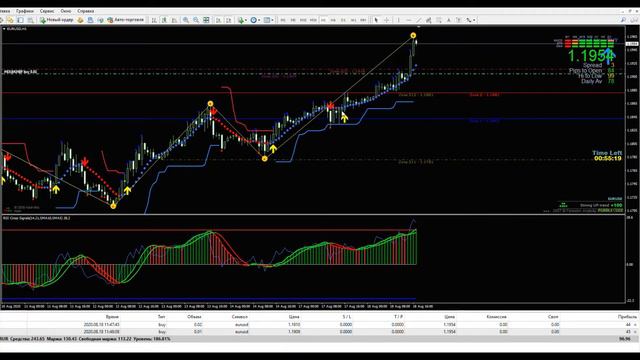Zoom in on the chart
The image size is (640, 360).
(186, 20)
